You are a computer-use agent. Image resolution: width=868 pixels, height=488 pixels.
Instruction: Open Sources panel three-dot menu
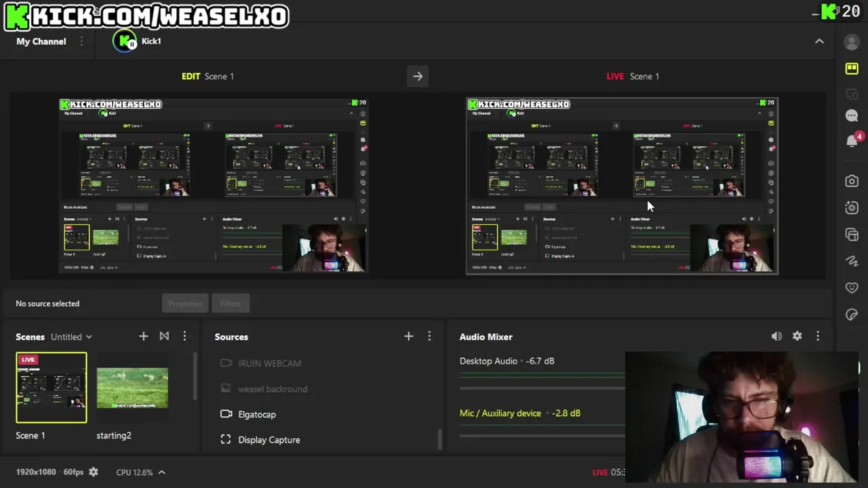(x=429, y=336)
